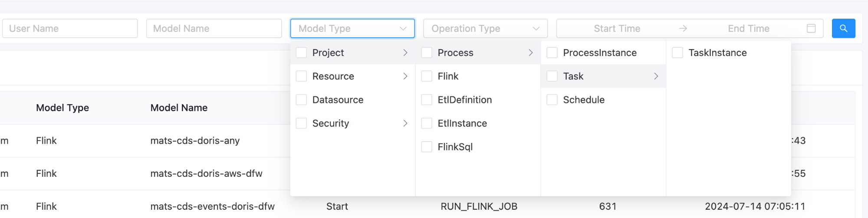The width and height of the screenshot is (868, 218).
Task: Select the Schedule checkbox
Action: [552, 100]
